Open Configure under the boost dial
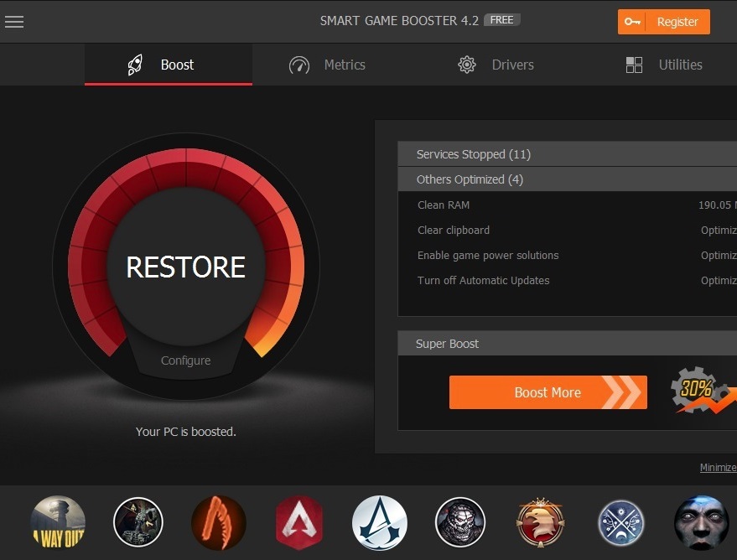The height and width of the screenshot is (560, 737). [185, 360]
